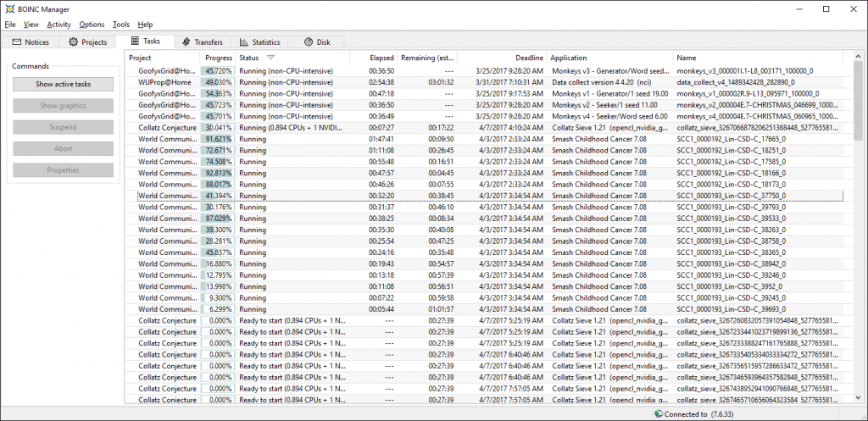The width and height of the screenshot is (868, 421).
Task: Click the Notices tab envelope icon
Action: click(x=17, y=42)
